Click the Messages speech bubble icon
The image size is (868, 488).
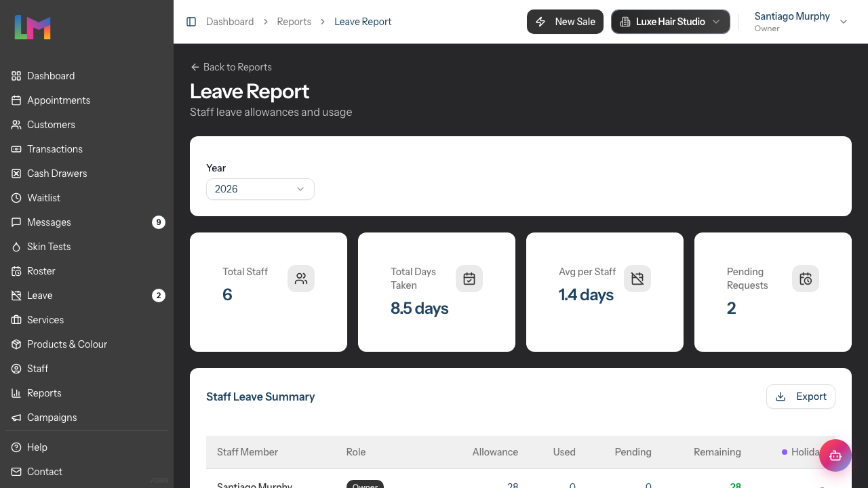[16, 222]
